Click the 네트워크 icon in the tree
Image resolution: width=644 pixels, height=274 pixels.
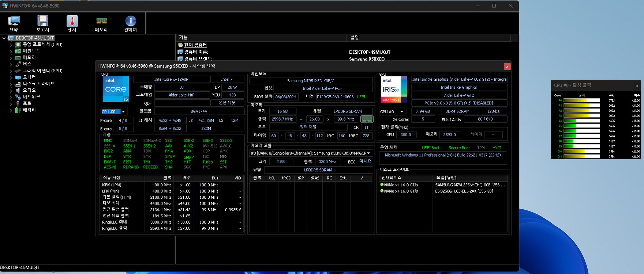pos(18,97)
